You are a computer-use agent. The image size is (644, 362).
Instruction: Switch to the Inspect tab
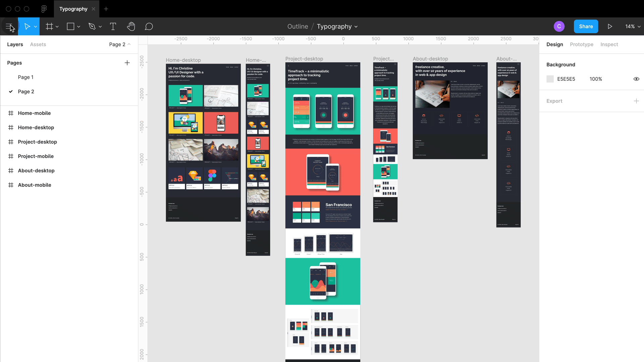point(609,44)
